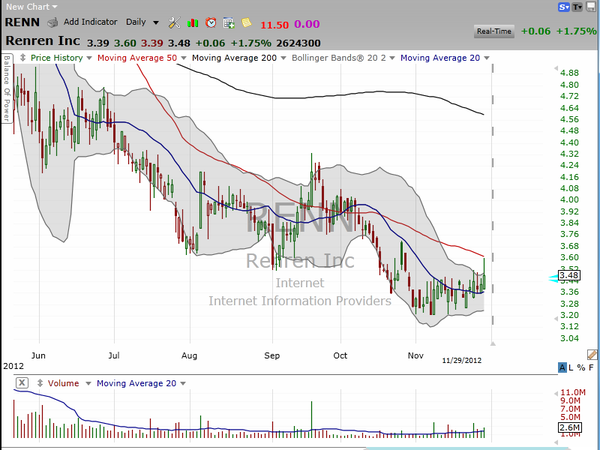The width and height of the screenshot is (600, 450).
Task: Open the alarm clock alert icon
Action: point(210,23)
